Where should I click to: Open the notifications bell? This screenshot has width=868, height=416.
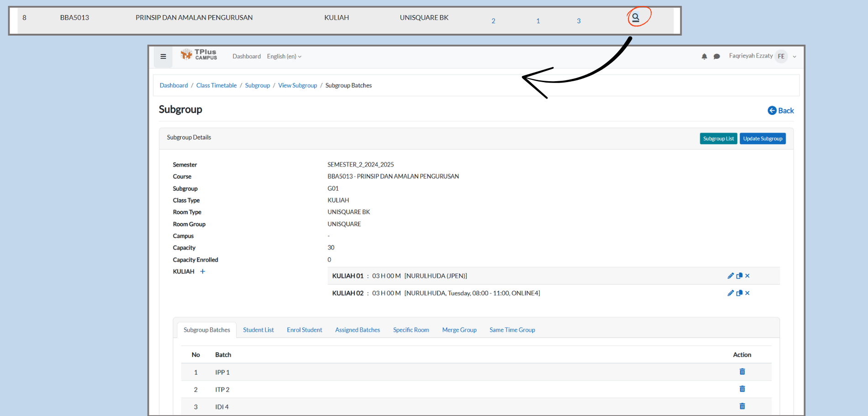[704, 57]
